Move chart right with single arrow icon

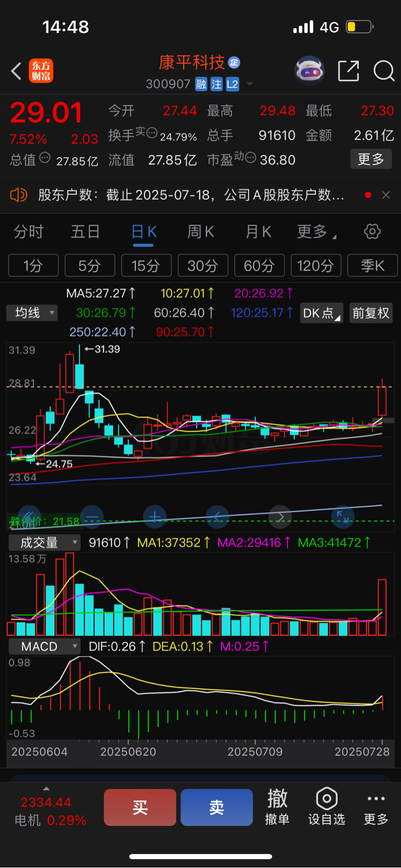click(x=280, y=517)
